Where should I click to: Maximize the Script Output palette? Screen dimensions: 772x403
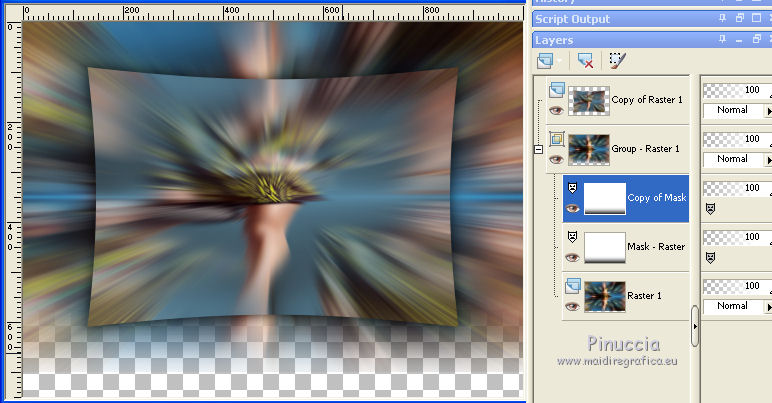757,19
